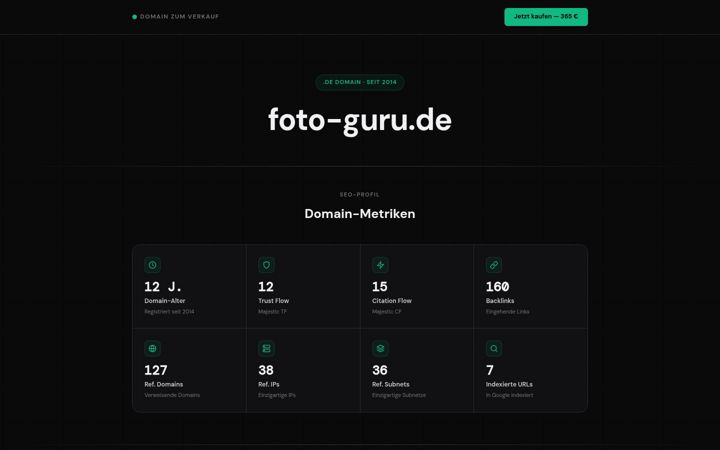This screenshot has height=450, width=720.
Task: Click the Backlinks value 160
Action: [497, 287]
